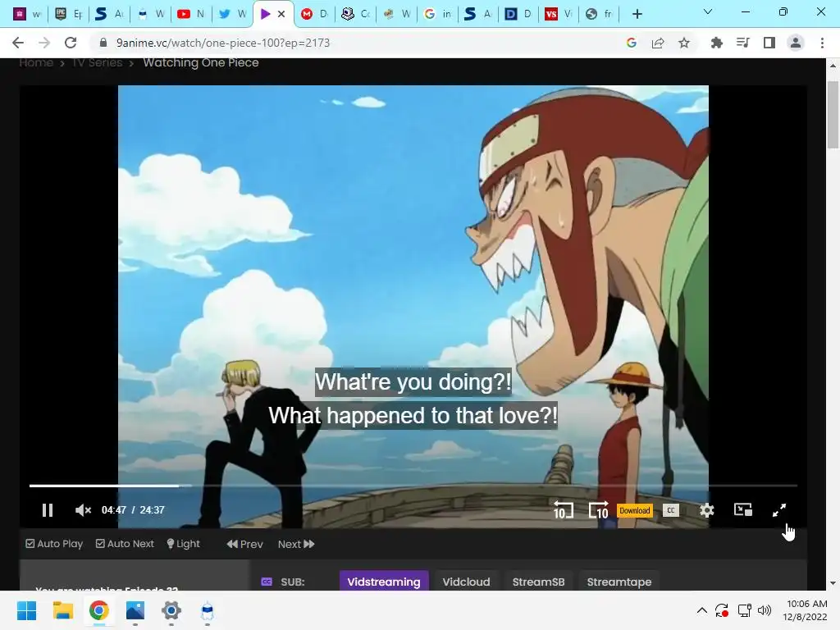
Task: Seek on the video progress bar
Action: tap(413, 486)
